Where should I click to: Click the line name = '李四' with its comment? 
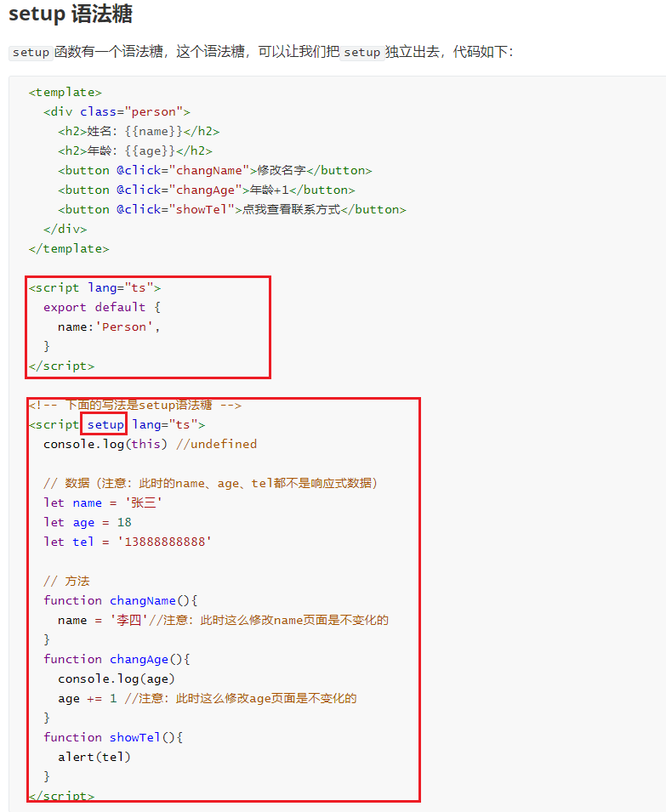223,620
